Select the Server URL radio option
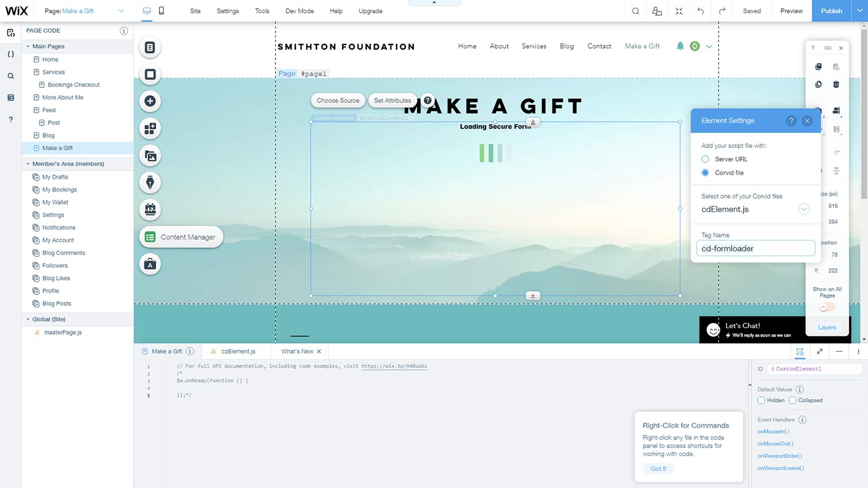Viewport: 868px width, 488px height. [x=705, y=159]
